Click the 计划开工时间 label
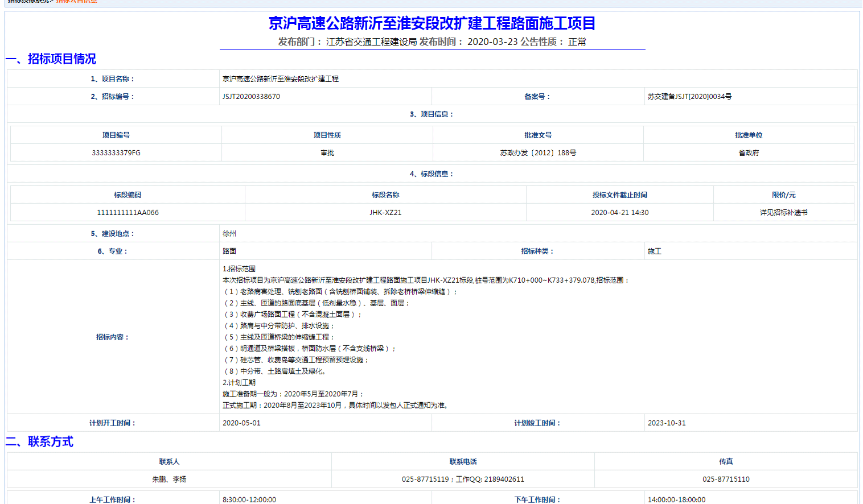Screen dimensions: 863x504 tap(113, 423)
